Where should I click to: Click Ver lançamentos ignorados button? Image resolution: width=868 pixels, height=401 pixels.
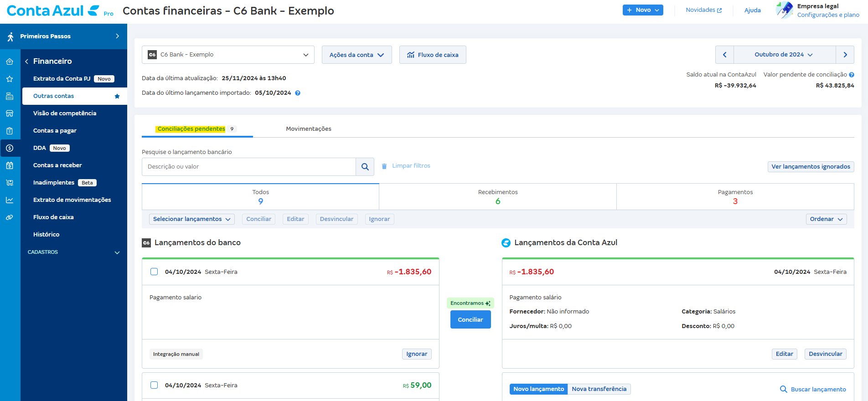pyautogui.click(x=811, y=167)
